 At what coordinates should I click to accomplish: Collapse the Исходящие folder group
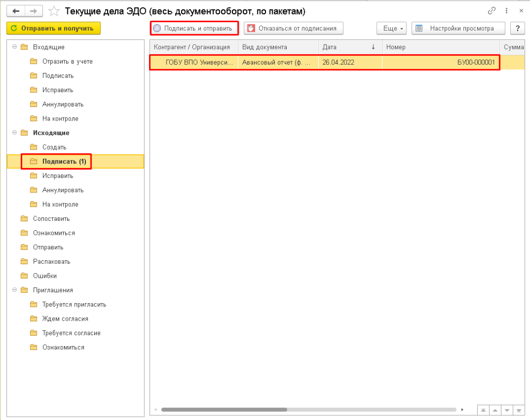pyautogui.click(x=13, y=133)
